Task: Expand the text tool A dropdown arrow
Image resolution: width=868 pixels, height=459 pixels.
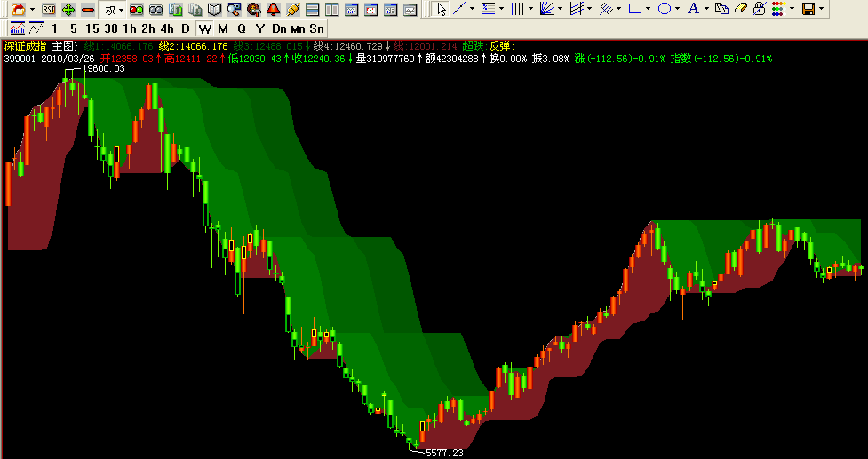Action: [706, 9]
